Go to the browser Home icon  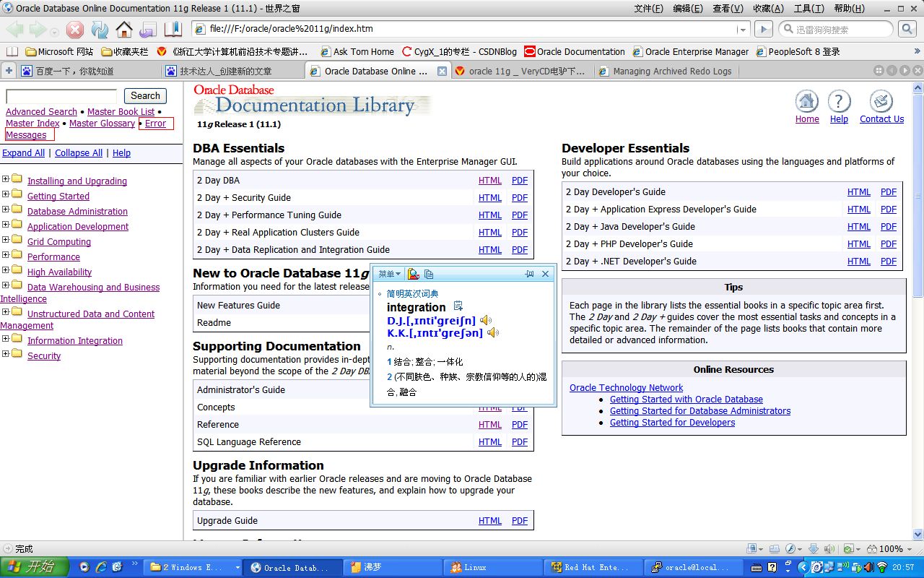tap(124, 30)
